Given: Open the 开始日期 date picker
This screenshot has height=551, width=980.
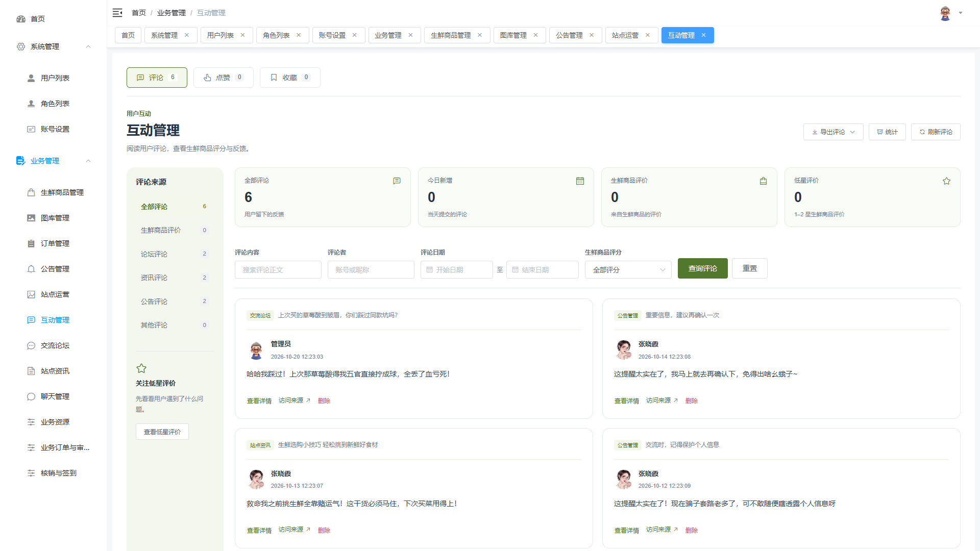Looking at the screenshot, I should 457,270.
